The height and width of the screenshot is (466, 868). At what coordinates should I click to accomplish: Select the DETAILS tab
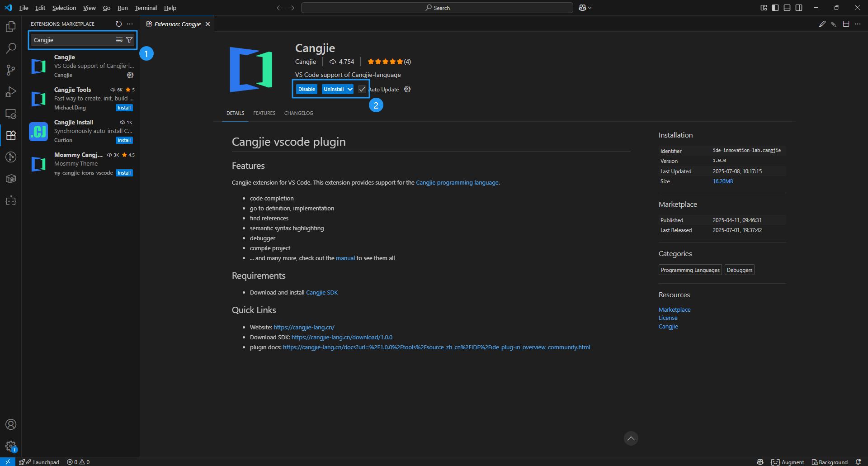(x=235, y=113)
